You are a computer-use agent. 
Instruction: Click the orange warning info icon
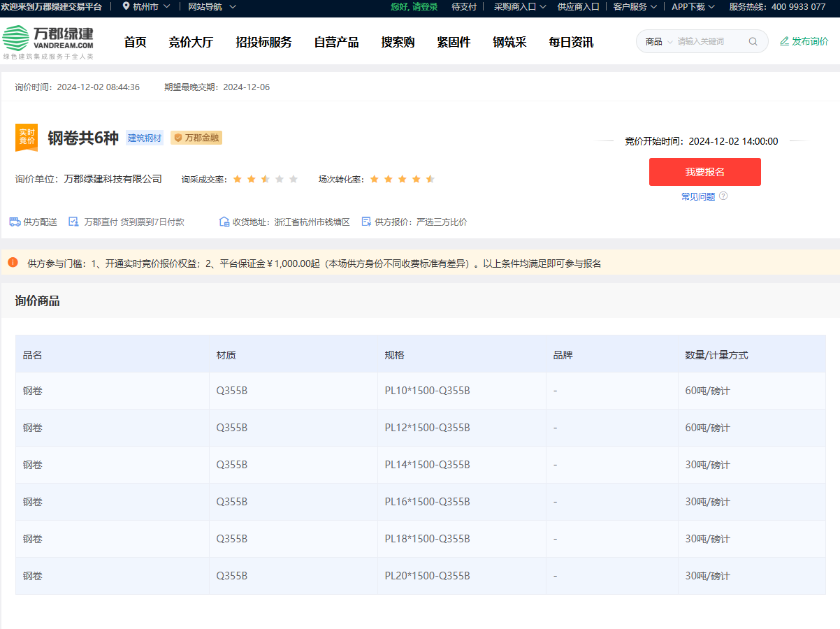pos(13,263)
